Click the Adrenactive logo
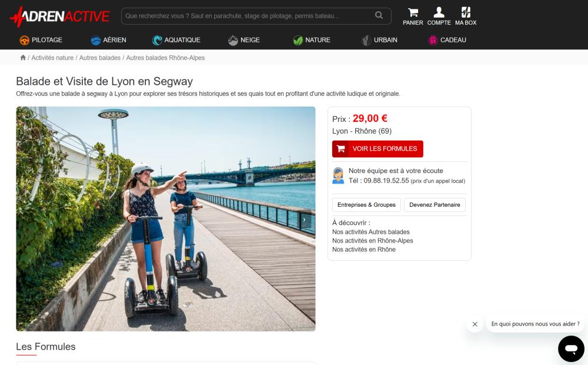 click(59, 16)
